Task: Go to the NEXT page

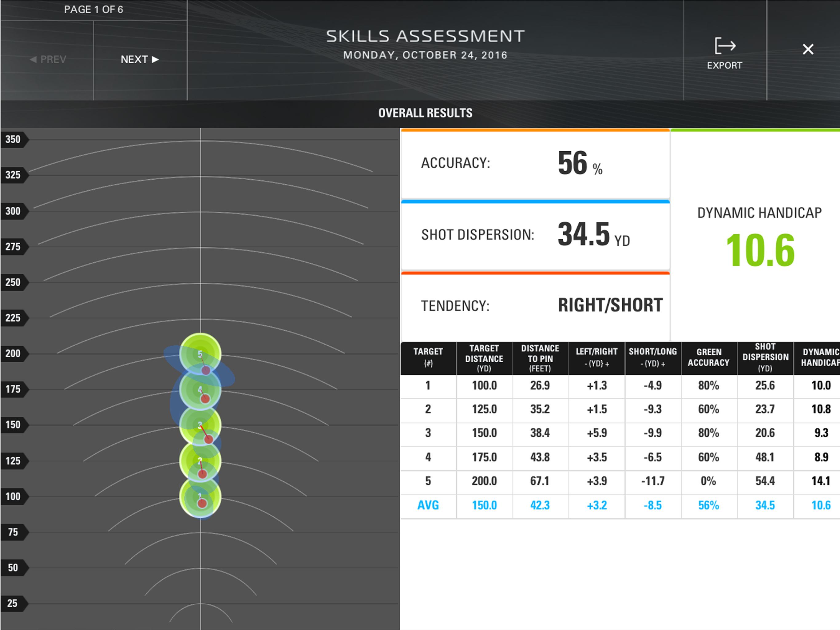Action: pos(139,59)
